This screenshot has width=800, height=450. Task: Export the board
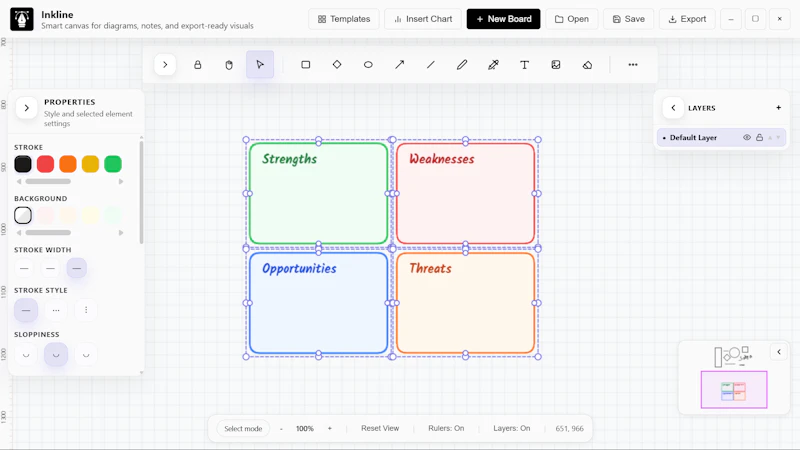tap(687, 19)
